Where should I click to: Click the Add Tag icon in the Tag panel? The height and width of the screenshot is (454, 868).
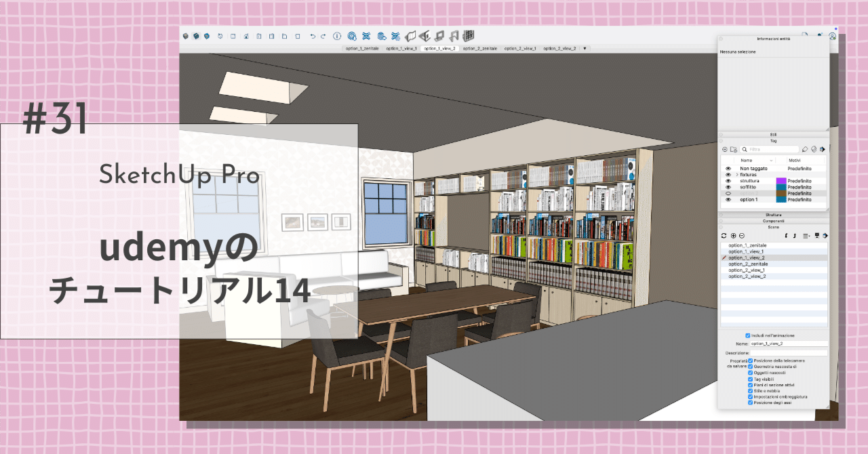click(724, 149)
